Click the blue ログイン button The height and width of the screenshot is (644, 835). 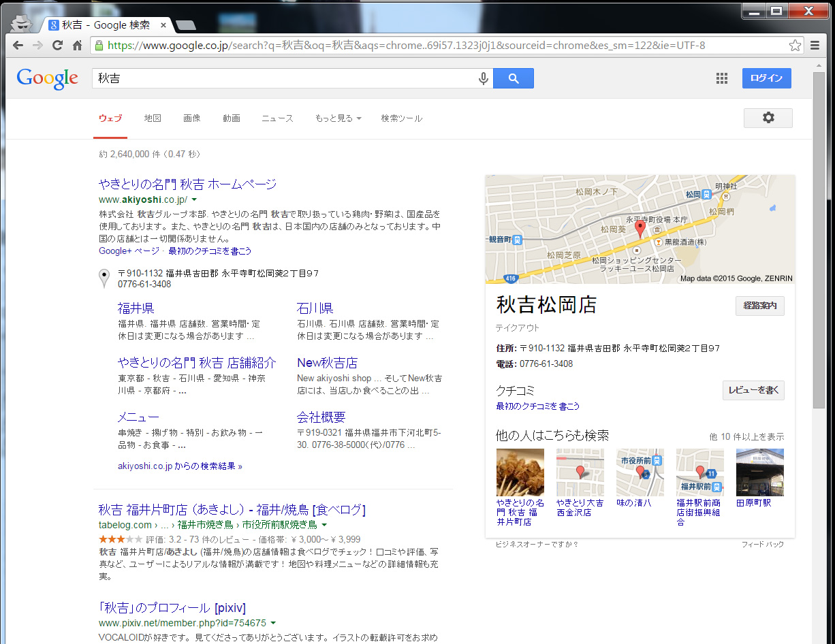tap(767, 78)
